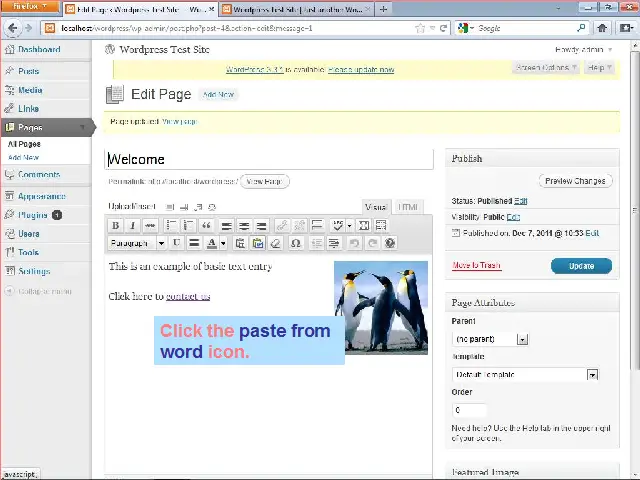Bookmark this page with star icon
This screenshot has height=480, width=640.
coord(420,28)
